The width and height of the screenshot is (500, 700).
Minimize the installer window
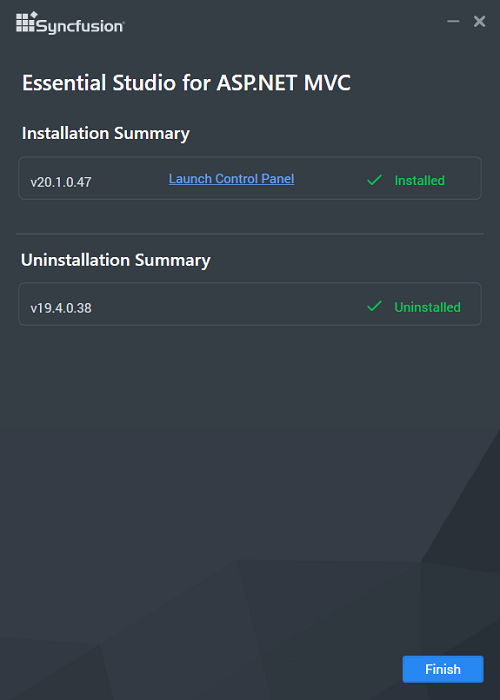[x=453, y=21]
